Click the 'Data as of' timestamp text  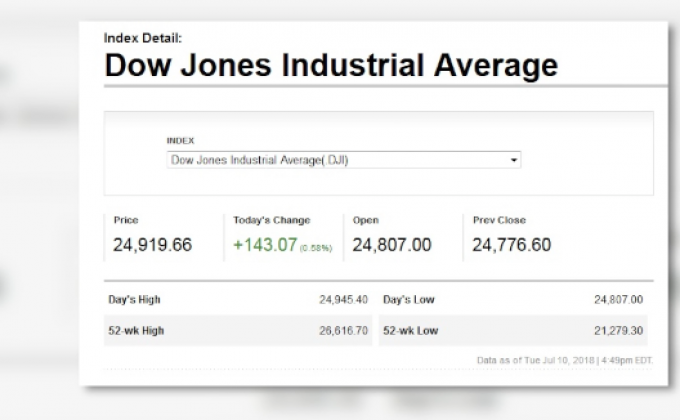563,359
